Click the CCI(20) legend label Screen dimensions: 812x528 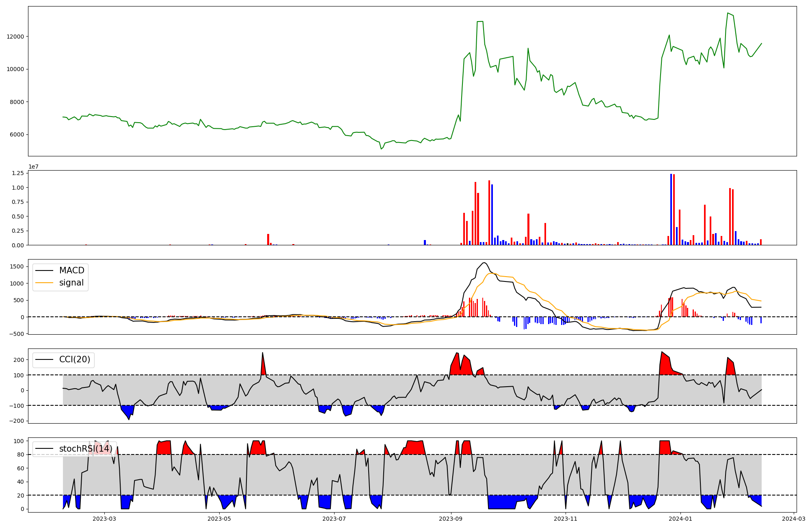[x=75, y=359]
